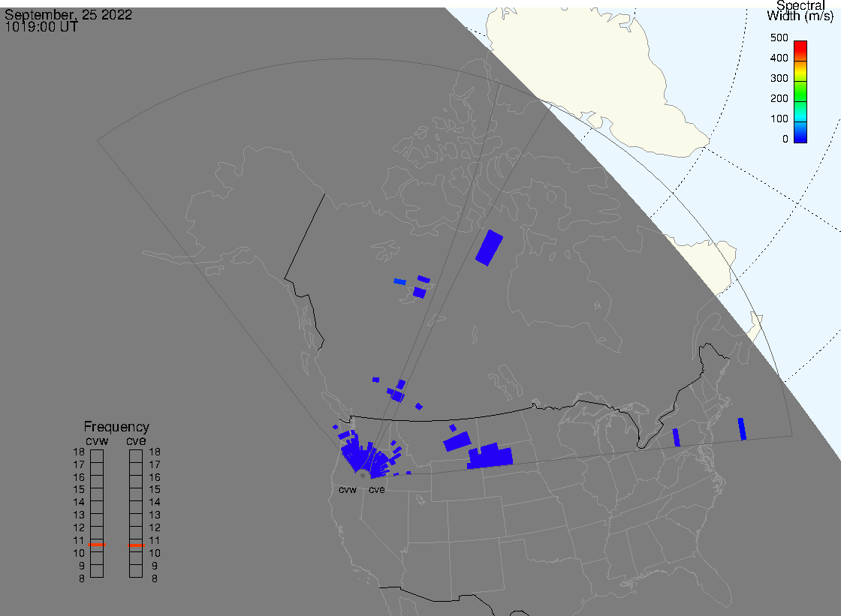841x616 pixels.
Task: Click the red cvw frequency marker
Action: (97, 545)
